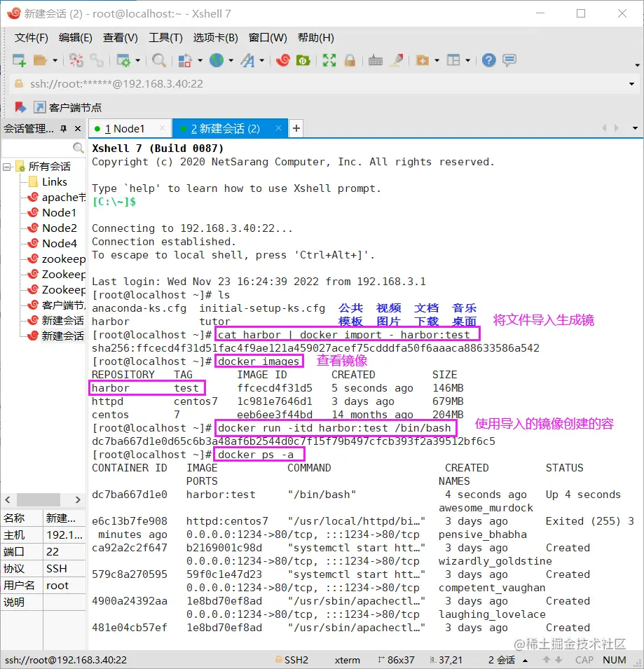Open the color scheme dropdown arrow
Image resolution: width=644 pixels, height=669 pixels.
tap(200, 60)
